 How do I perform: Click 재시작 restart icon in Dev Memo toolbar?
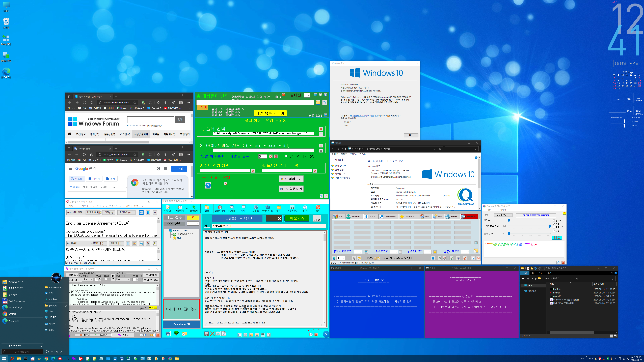pos(305,208)
